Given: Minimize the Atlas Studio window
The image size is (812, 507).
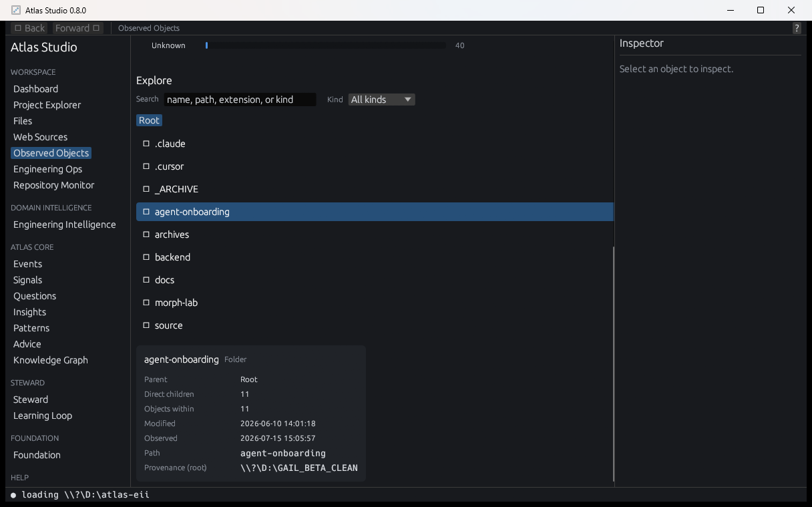Looking at the screenshot, I should click(x=730, y=10).
